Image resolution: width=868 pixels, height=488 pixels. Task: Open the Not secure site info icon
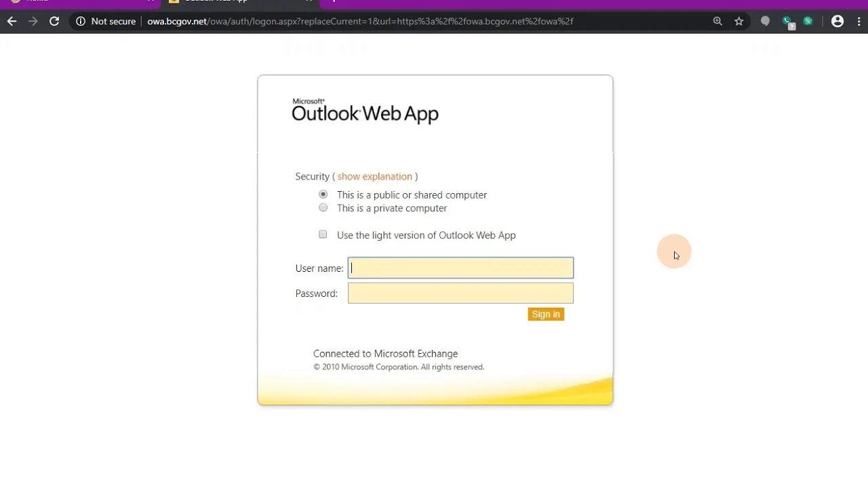pos(81,21)
